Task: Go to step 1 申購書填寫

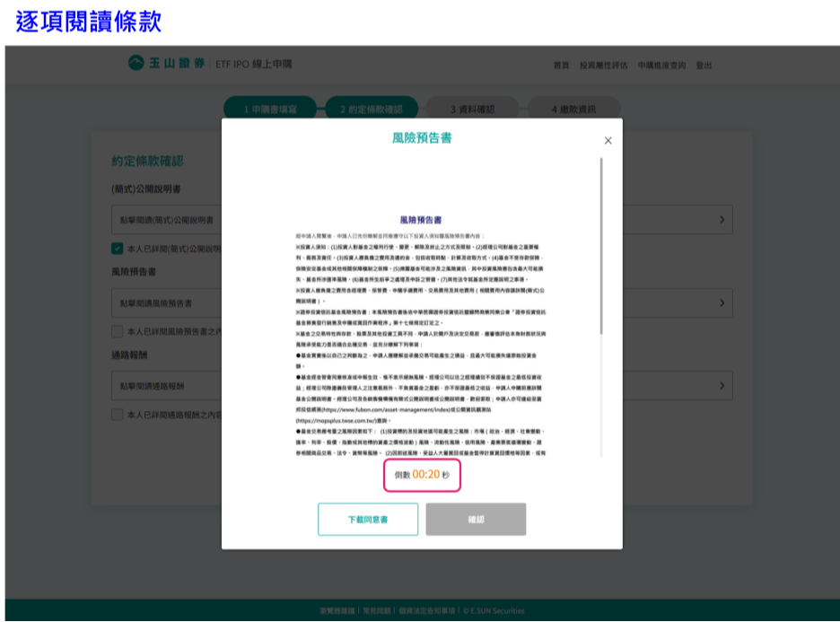Action: 269,110
